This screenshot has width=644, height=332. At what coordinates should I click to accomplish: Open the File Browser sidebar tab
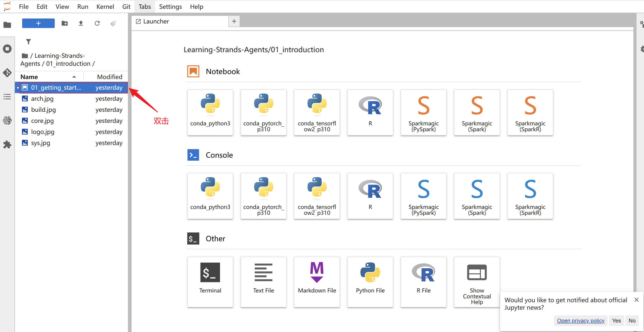7,25
